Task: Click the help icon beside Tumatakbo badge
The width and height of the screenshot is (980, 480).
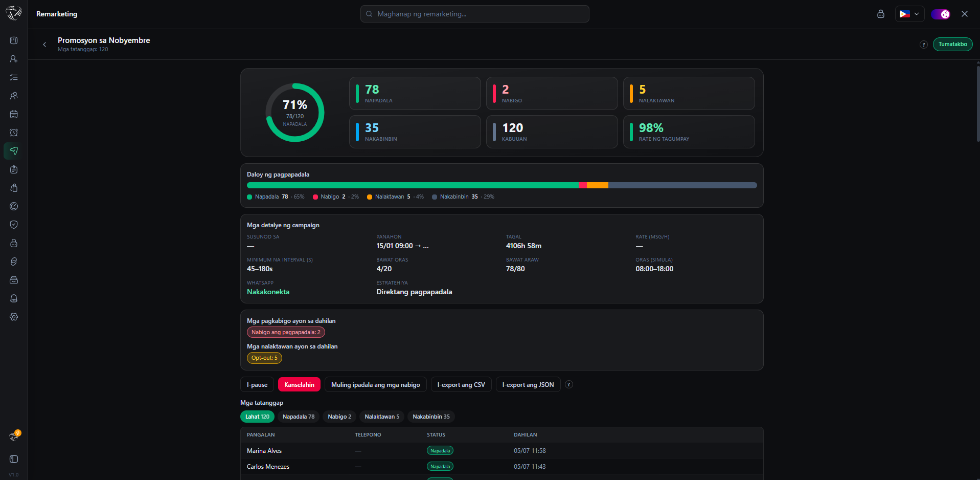Action: (x=923, y=45)
